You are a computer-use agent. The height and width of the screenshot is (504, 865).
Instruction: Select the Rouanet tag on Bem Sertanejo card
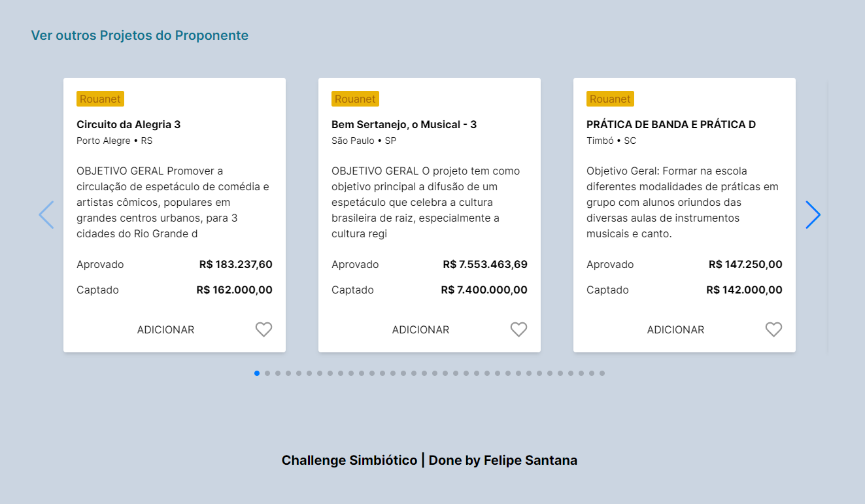[x=355, y=99]
